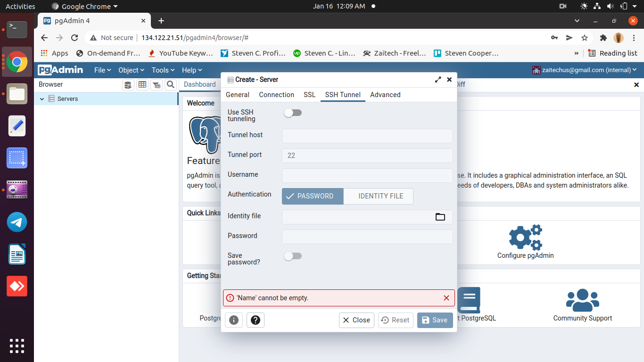Click the saved passwords key icon
This screenshot has width=644, height=362.
click(x=554, y=38)
